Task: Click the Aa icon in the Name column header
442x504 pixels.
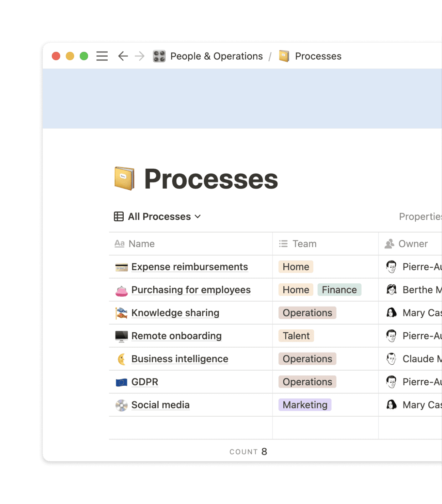Action: [119, 243]
